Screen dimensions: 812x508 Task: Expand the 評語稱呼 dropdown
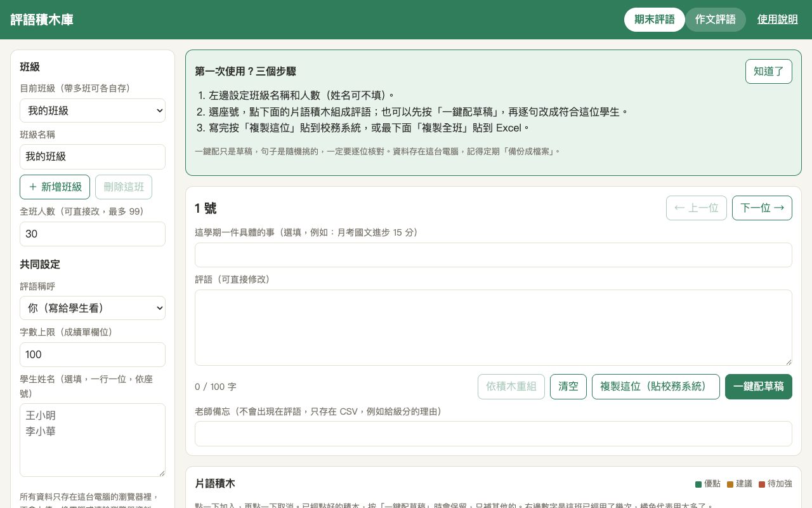tap(93, 309)
